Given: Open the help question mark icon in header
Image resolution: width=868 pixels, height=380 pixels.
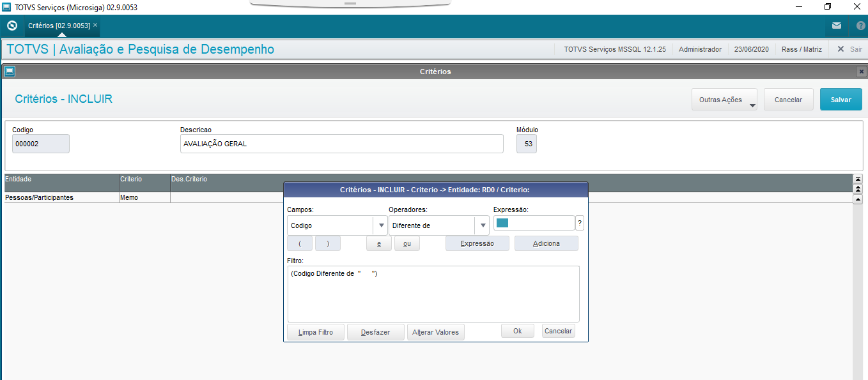Looking at the screenshot, I should (860, 26).
